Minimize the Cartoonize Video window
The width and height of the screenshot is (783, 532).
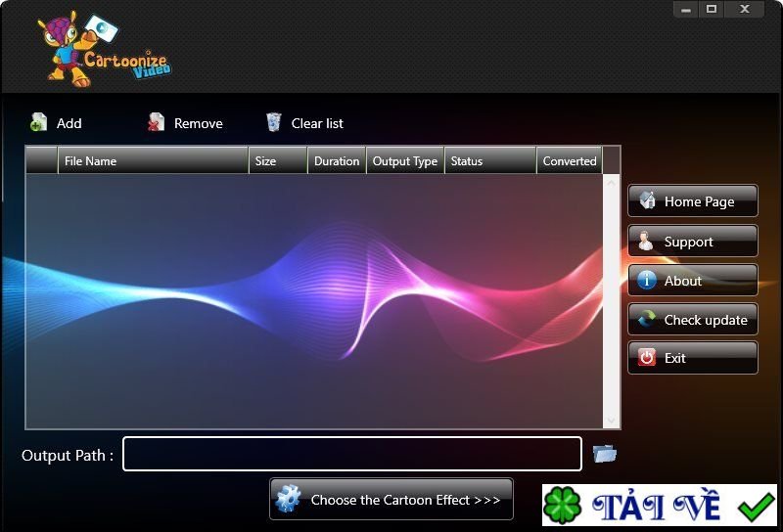pyautogui.click(x=686, y=10)
